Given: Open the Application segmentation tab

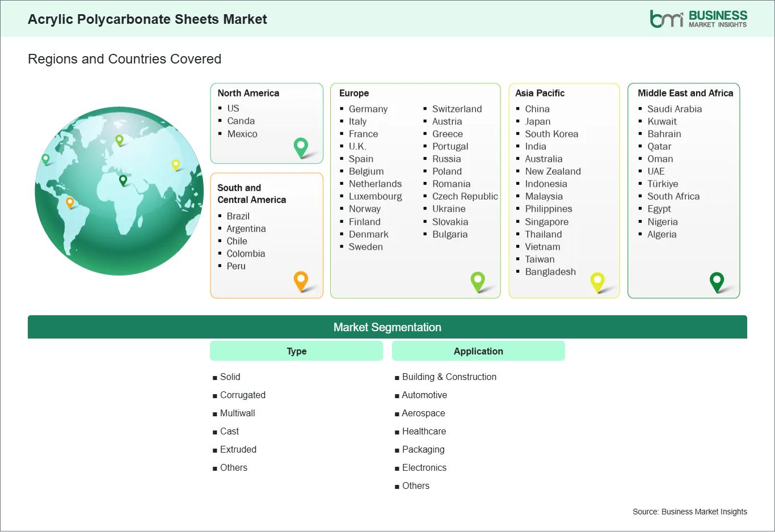Looking at the screenshot, I should pyautogui.click(x=478, y=351).
